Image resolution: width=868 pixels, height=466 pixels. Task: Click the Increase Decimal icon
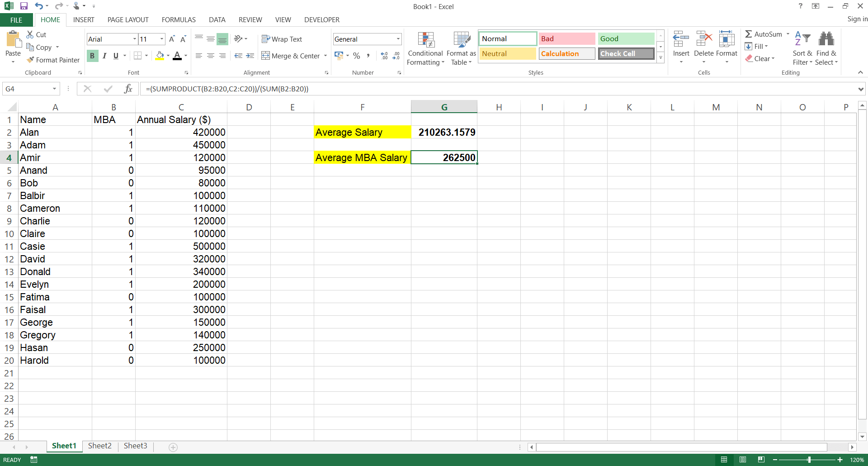click(384, 56)
